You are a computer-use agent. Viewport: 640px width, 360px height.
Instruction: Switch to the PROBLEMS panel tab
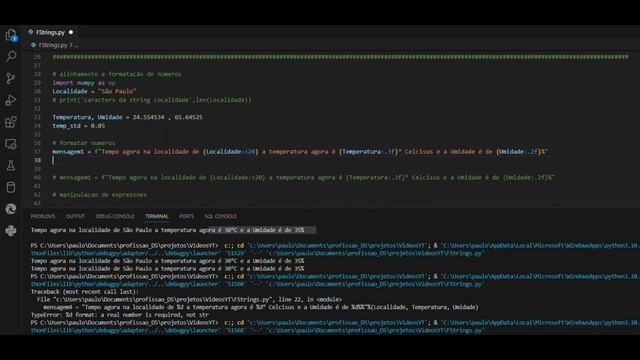coord(42,216)
